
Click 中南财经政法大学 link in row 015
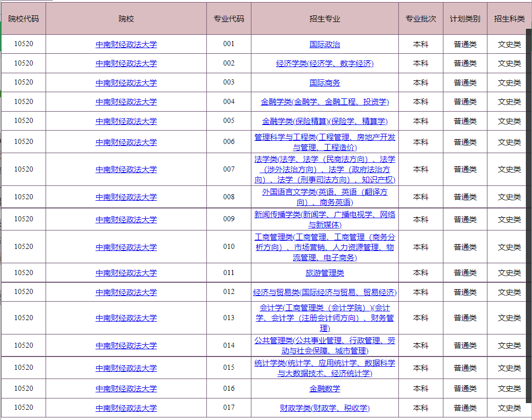(x=126, y=368)
